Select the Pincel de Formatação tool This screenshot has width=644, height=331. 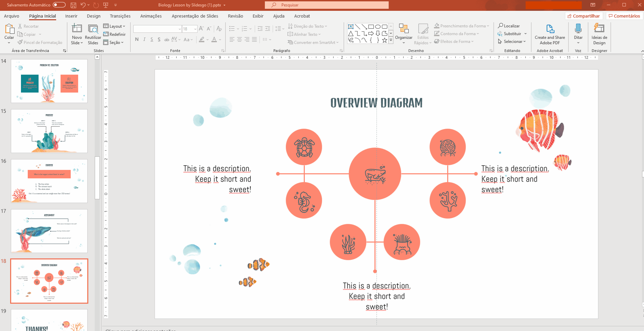[40, 42]
